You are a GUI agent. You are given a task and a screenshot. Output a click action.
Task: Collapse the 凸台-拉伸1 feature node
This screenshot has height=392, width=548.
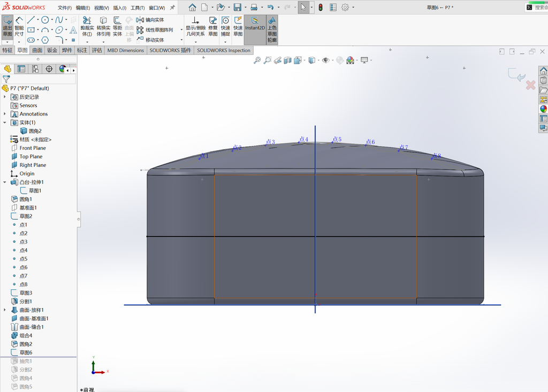(x=4, y=182)
